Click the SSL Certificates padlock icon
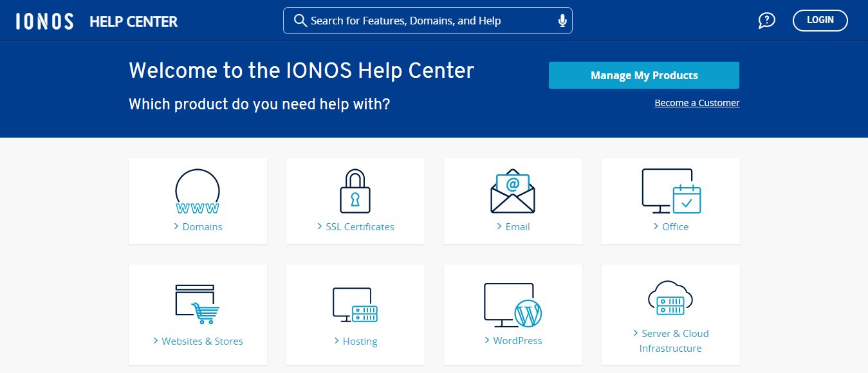868x373 pixels. 355,191
